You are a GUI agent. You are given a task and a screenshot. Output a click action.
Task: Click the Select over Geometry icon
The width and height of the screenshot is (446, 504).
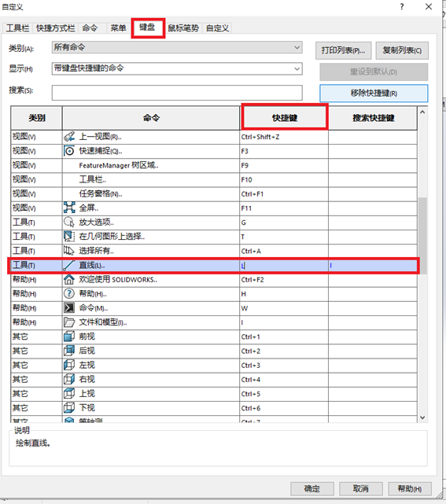pyautogui.click(x=69, y=236)
